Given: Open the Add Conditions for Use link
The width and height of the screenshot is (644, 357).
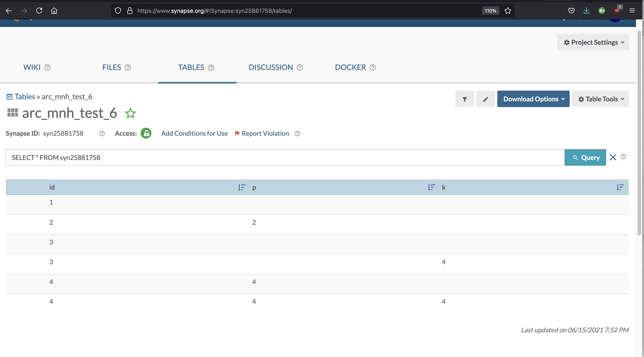Looking at the screenshot, I should click(x=194, y=133).
